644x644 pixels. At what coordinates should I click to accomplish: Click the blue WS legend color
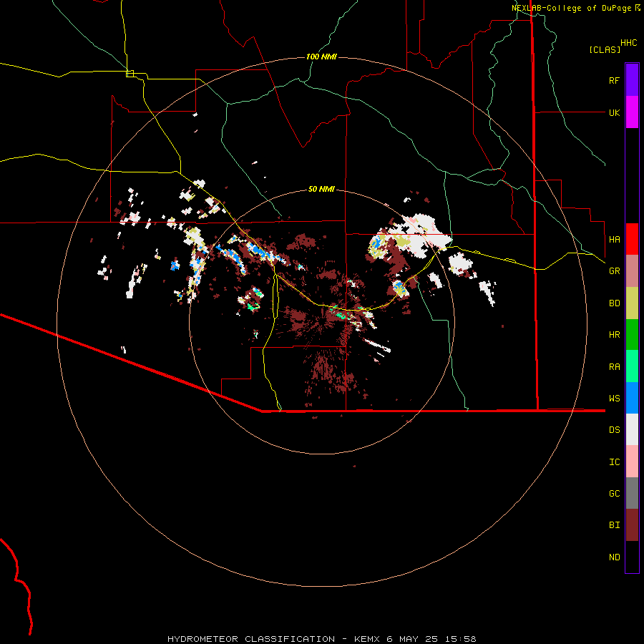(632, 398)
